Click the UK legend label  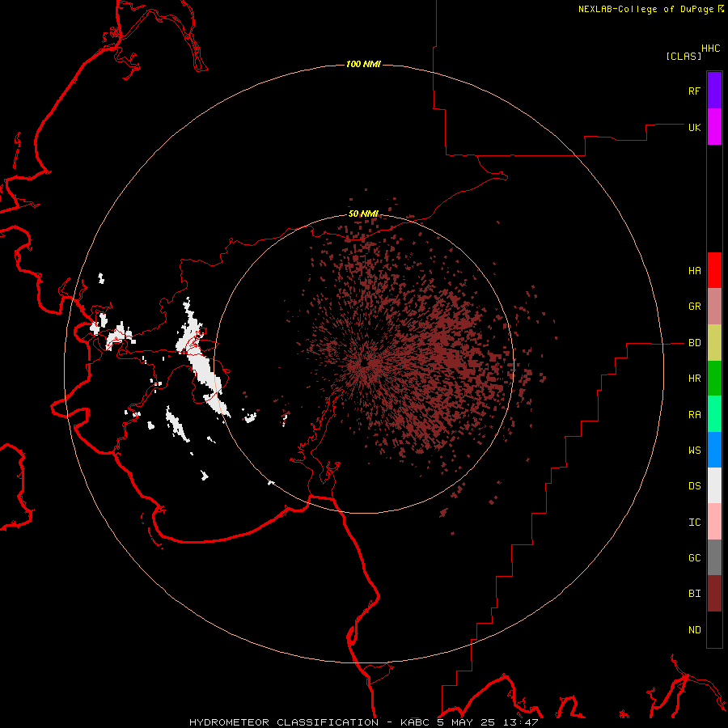694,127
